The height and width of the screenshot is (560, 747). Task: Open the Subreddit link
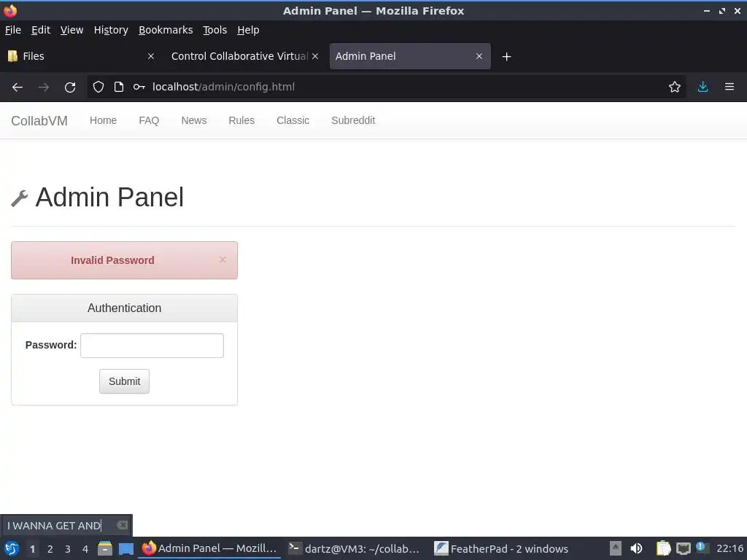354,120
